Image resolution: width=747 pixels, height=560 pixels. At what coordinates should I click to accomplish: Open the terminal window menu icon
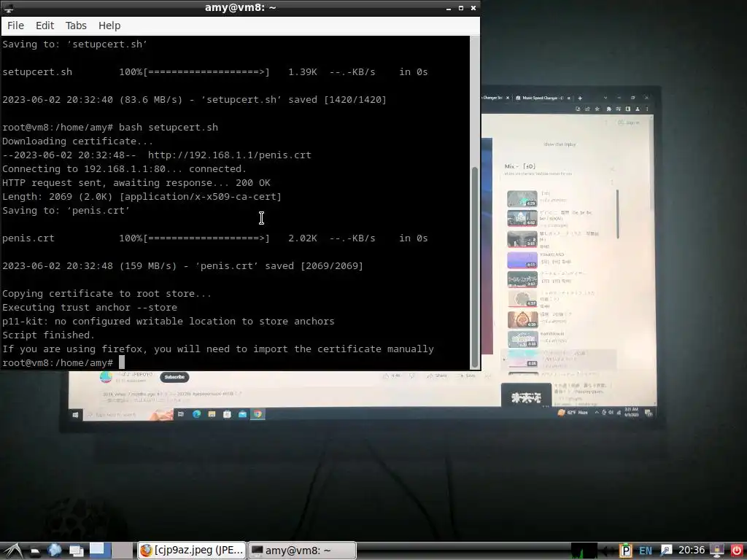coord(8,7)
